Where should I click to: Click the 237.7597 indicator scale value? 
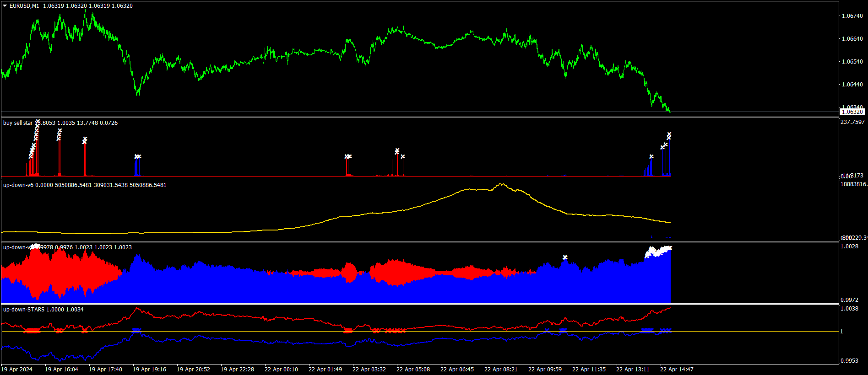852,122
